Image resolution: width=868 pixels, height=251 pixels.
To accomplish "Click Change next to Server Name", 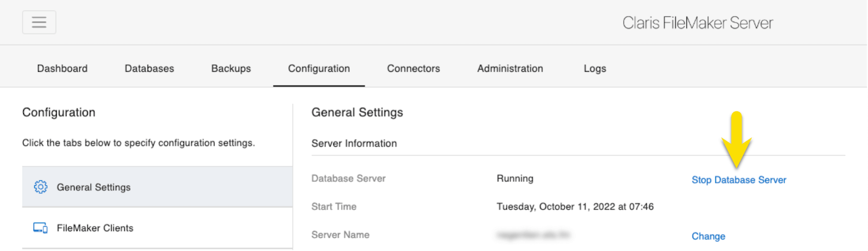I will point(708,237).
